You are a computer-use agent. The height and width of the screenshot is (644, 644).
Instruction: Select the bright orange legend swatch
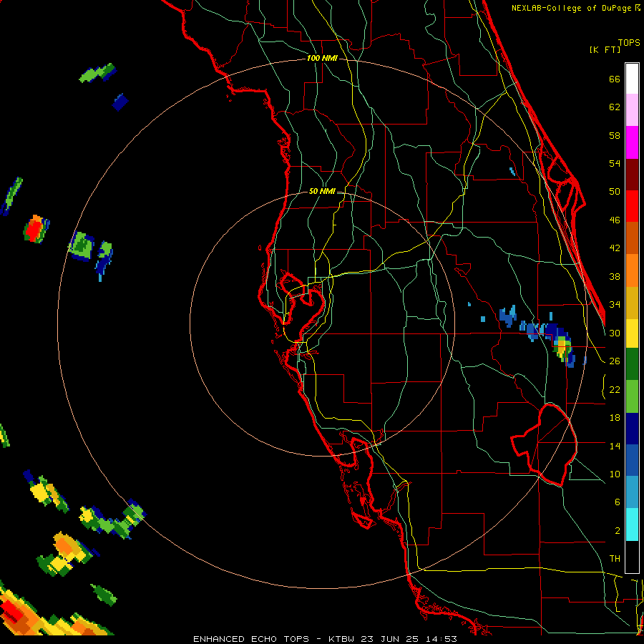point(632,270)
